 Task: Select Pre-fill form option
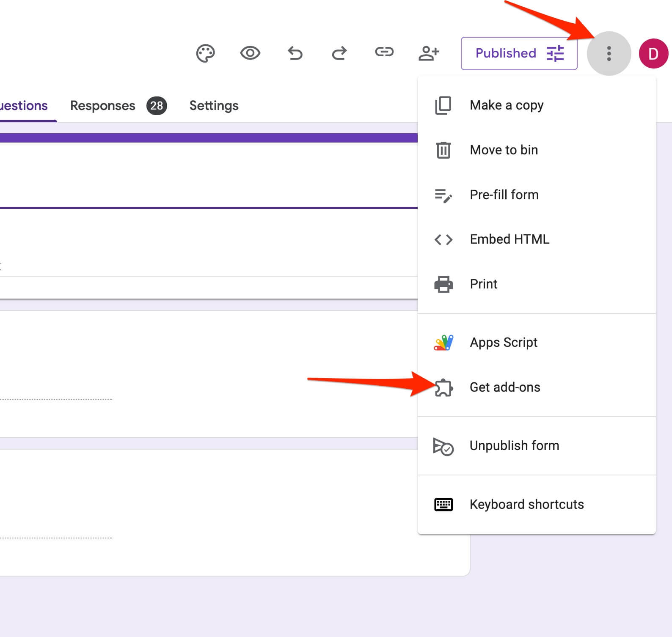pyautogui.click(x=504, y=195)
